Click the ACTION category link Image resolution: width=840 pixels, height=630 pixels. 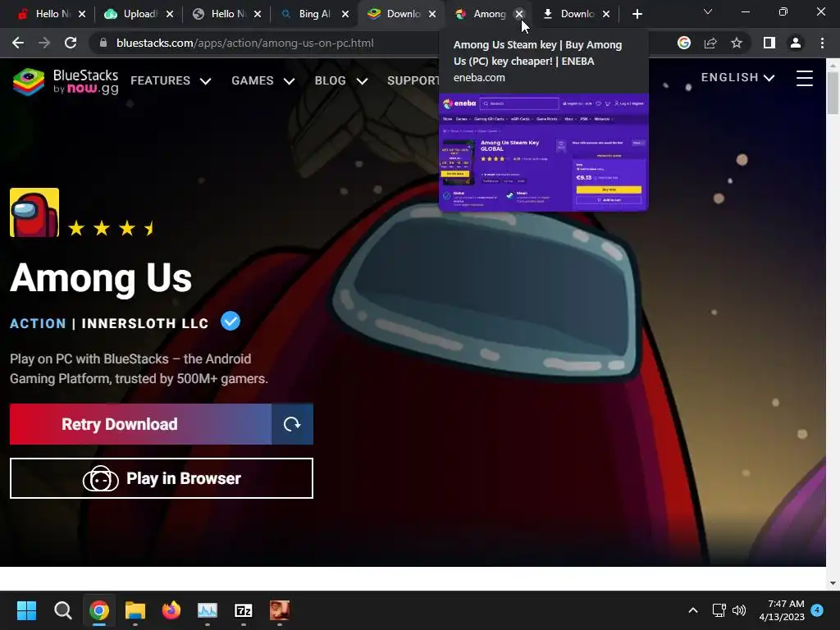pyautogui.click(x=38, y=323)
